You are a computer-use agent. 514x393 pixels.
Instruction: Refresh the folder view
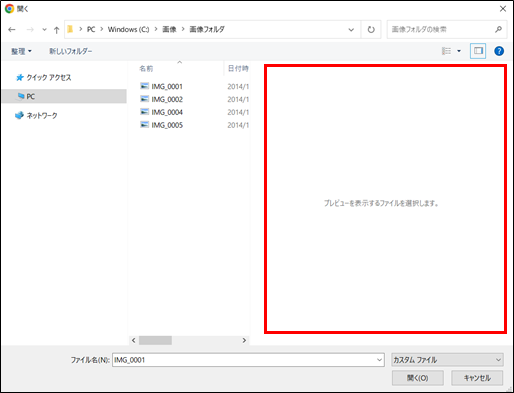[x=371, y=30]
